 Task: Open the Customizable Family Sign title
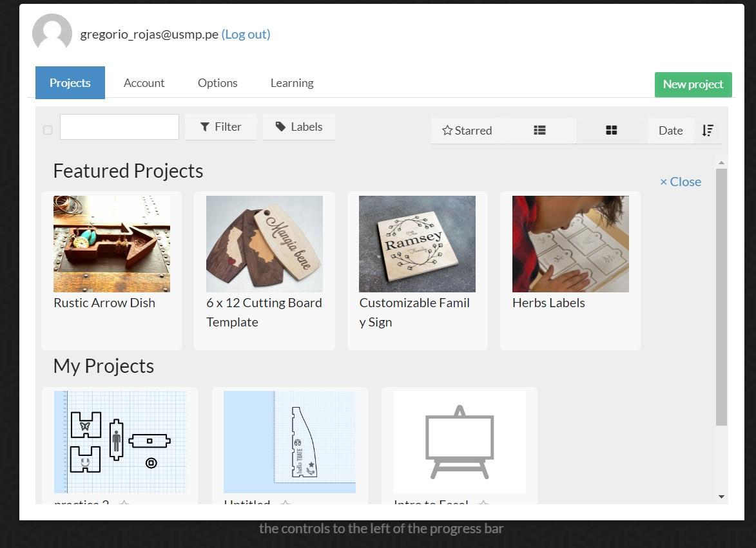[x=414, y=312]
